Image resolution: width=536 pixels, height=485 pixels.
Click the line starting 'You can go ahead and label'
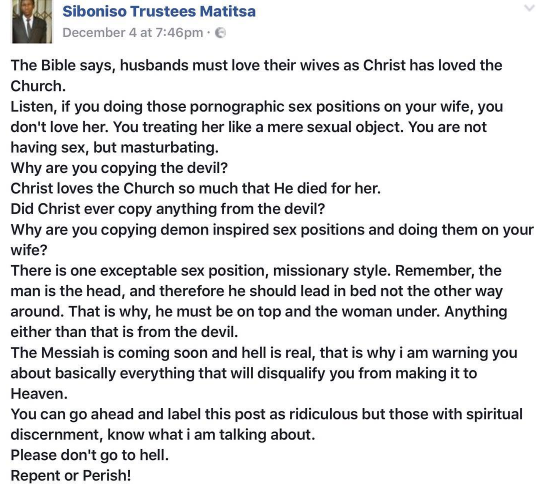tap(267, 414)
